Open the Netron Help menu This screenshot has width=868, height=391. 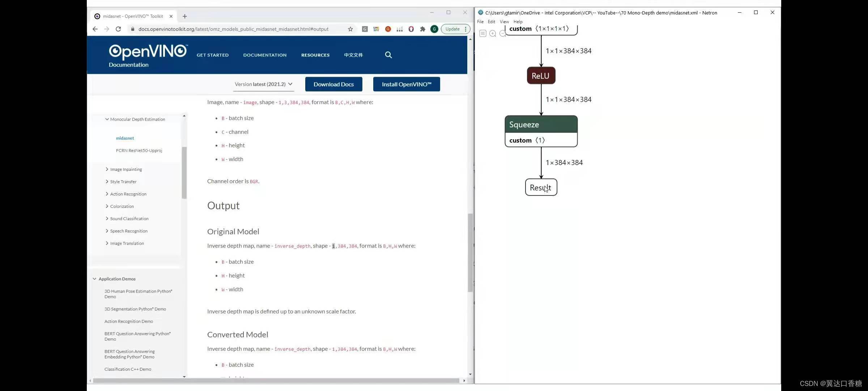pos(518,22)
